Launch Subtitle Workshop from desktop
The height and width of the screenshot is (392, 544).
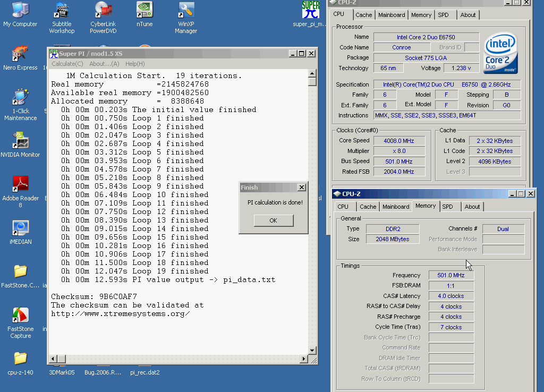(62, 11)
